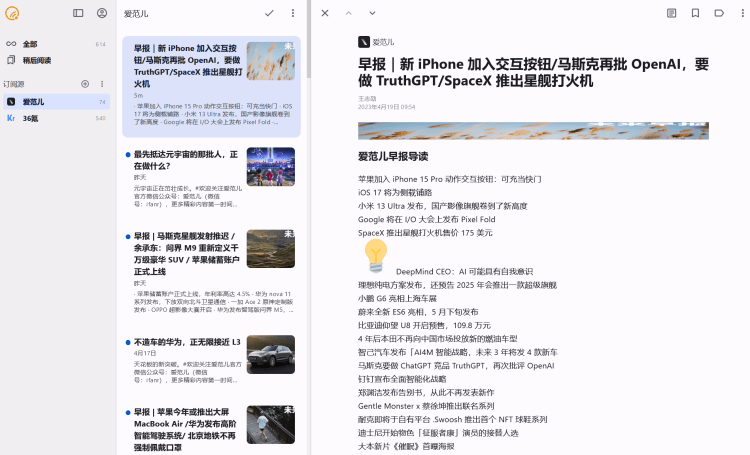Click the orange RSS app logo
Viewport: 750px width, 455px height.
click(x=12, y=13)
